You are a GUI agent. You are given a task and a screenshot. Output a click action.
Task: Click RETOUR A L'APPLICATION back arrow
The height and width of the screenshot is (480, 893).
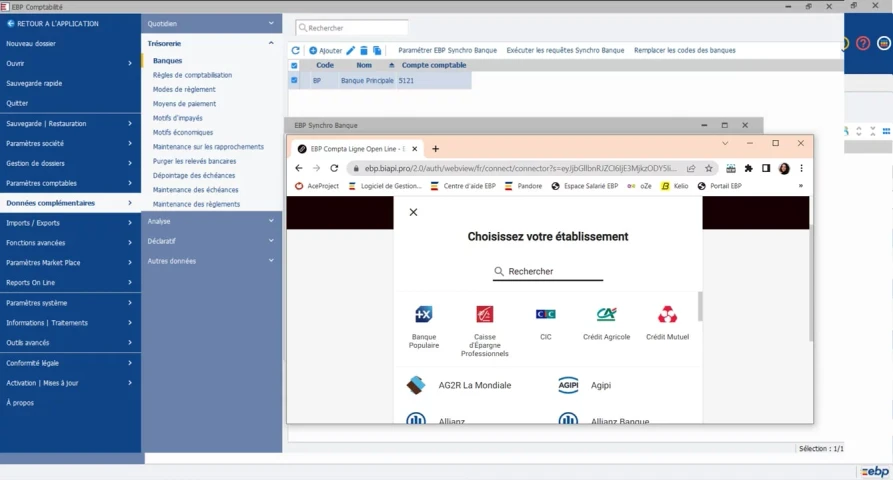[10, 23]
